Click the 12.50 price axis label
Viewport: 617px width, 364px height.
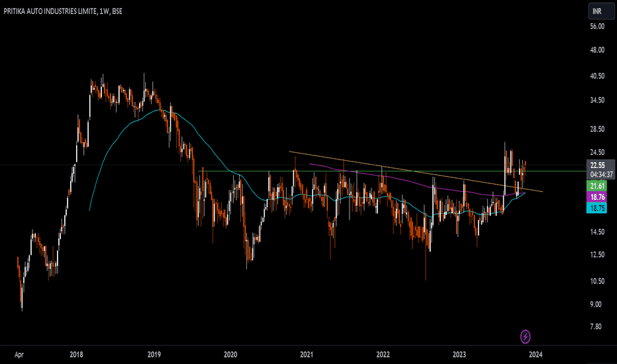pos(597,255)
